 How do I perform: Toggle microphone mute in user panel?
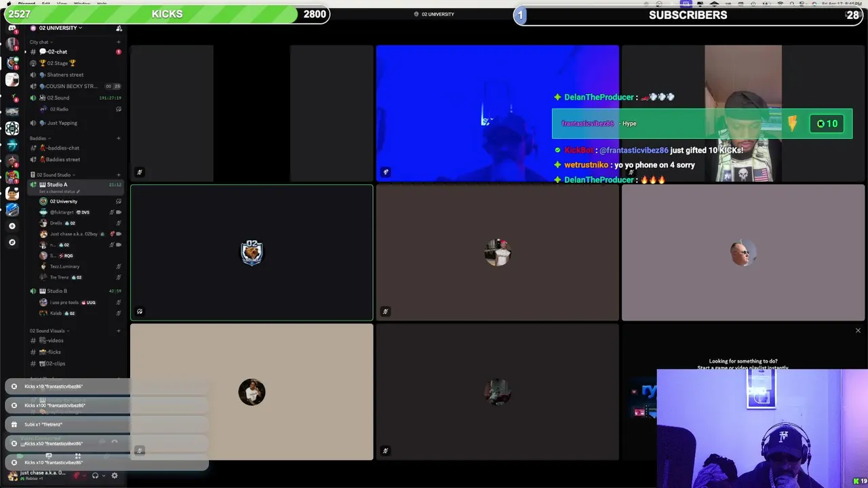77,476
